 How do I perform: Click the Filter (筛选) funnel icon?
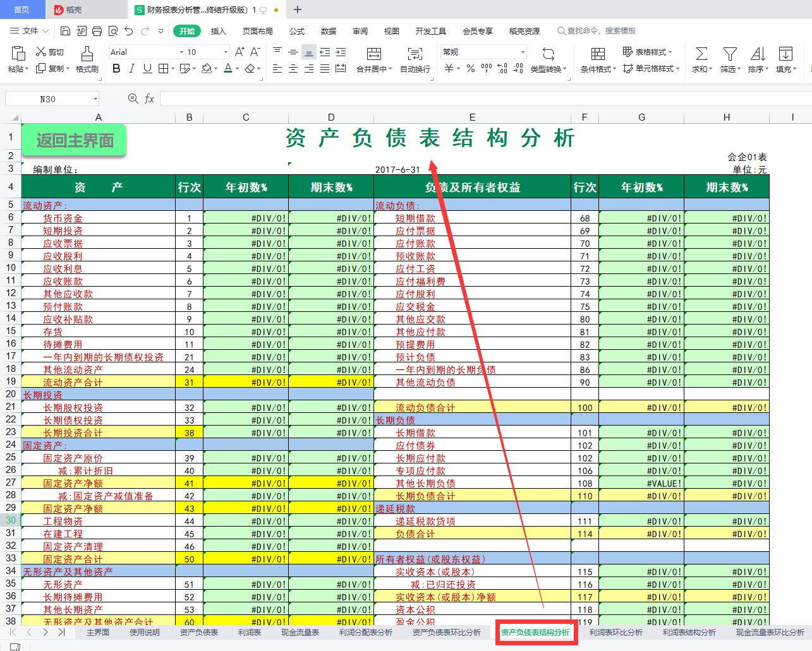click(730, 54)
